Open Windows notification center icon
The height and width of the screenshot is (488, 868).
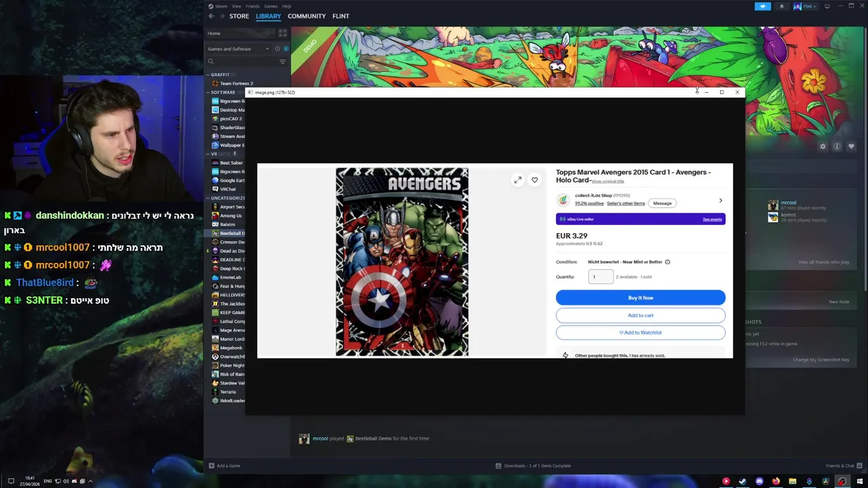[10, 481]
